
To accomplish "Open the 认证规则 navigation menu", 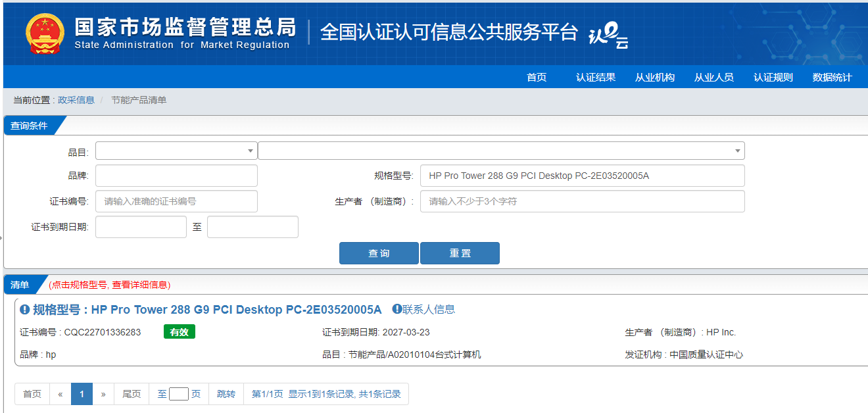I will tap(773, 78).
